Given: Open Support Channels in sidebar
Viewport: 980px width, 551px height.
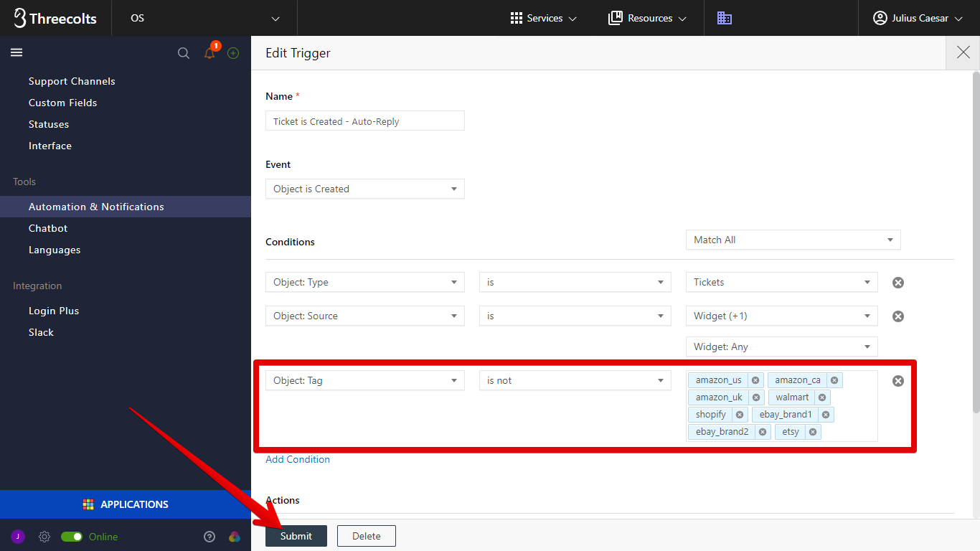Looking at the screenshot, I should pos(72,81).
